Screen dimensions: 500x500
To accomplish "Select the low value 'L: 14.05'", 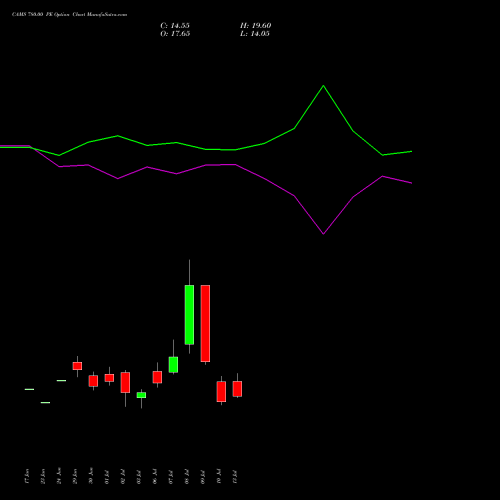I will coord(255,34).
